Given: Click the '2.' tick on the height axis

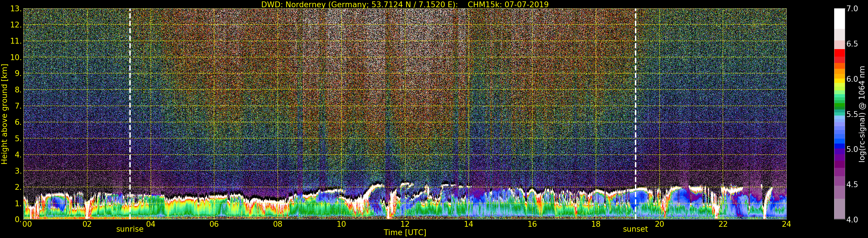Looking at the screenshot, I should click(x=19, y=187).
